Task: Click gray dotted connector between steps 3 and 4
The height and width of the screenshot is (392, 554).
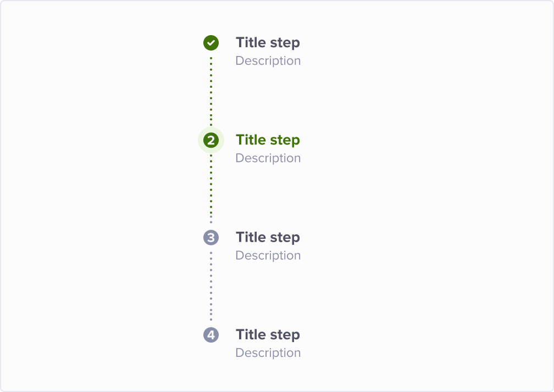Action: [211, 286]
